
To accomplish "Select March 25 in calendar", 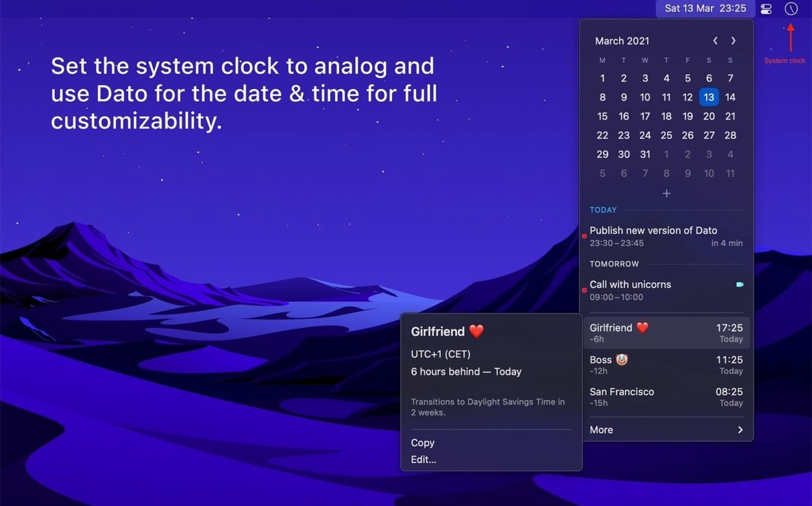I will 666,135.
